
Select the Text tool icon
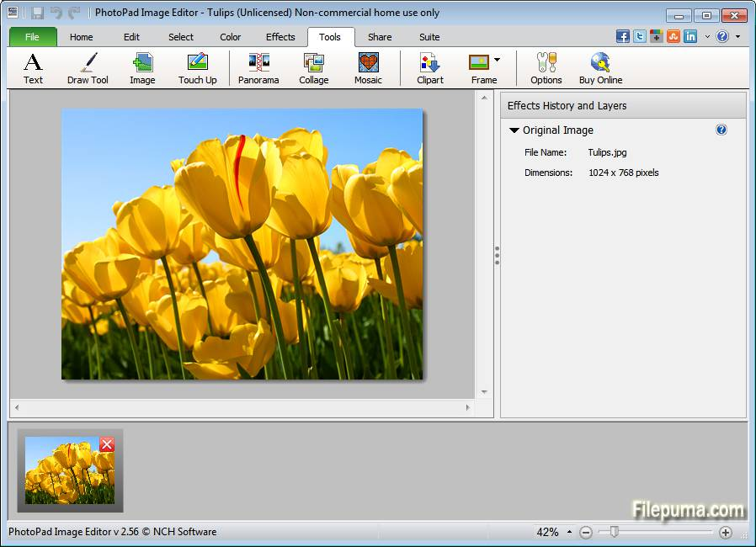[33, 63]
